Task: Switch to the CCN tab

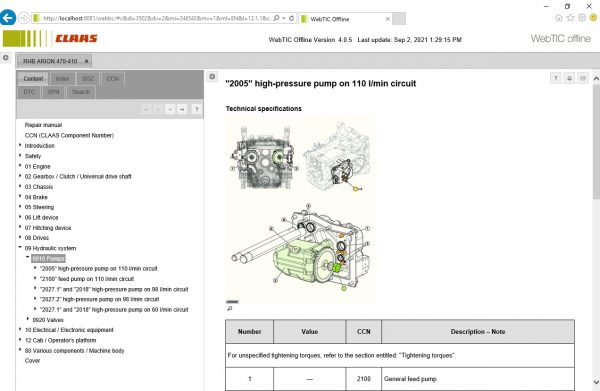Action: pyautogui.click(x=113, y=78)
